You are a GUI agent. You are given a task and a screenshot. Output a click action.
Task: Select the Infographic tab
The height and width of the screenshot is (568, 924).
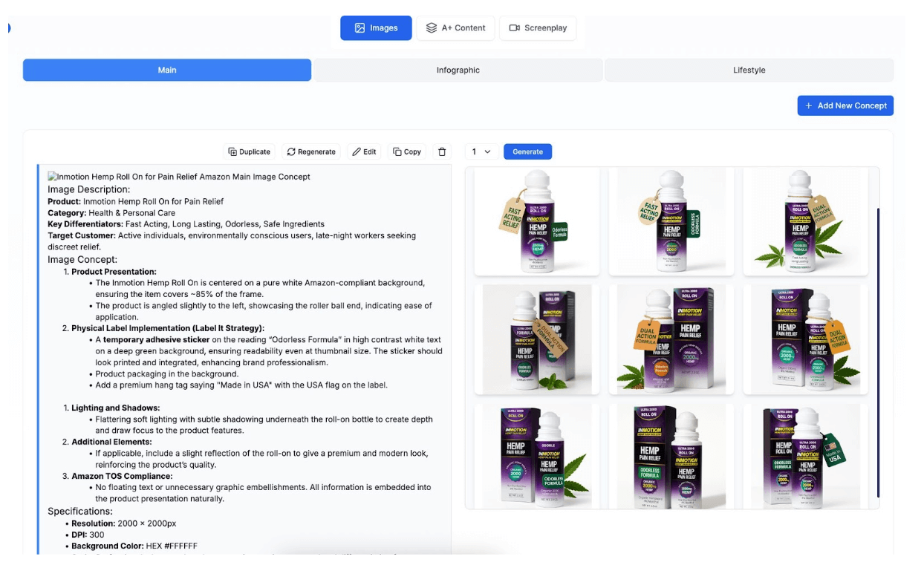[x=458, y=70]
